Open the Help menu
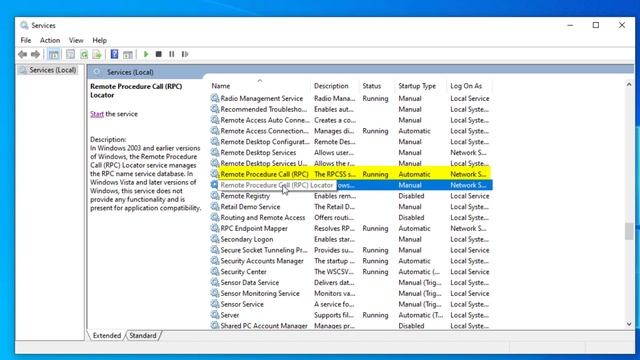Screen dimensions: 640x360 tap(99, 40)
